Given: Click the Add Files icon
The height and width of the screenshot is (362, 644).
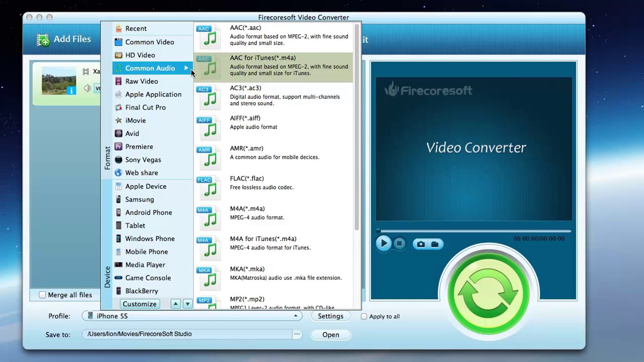Looking at the screenshot, I should [x=43, y=40].
